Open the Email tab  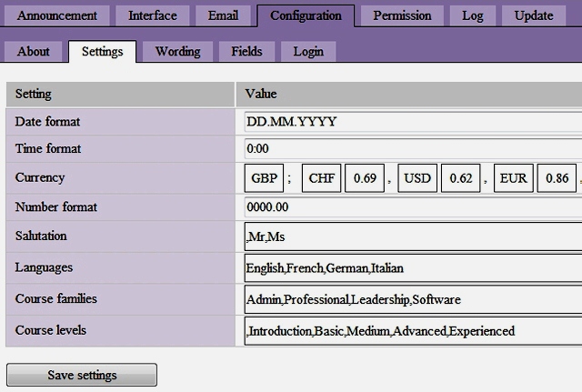[223, 15]
